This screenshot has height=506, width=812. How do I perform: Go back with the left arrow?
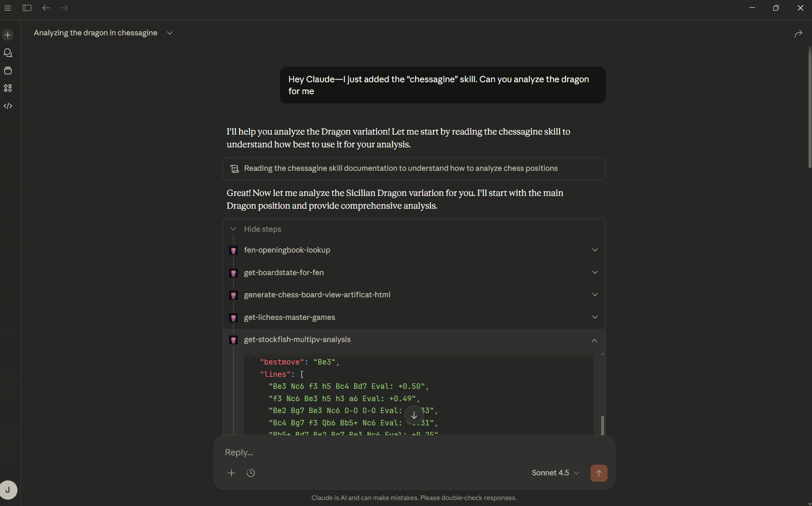(x=46, y=8)
